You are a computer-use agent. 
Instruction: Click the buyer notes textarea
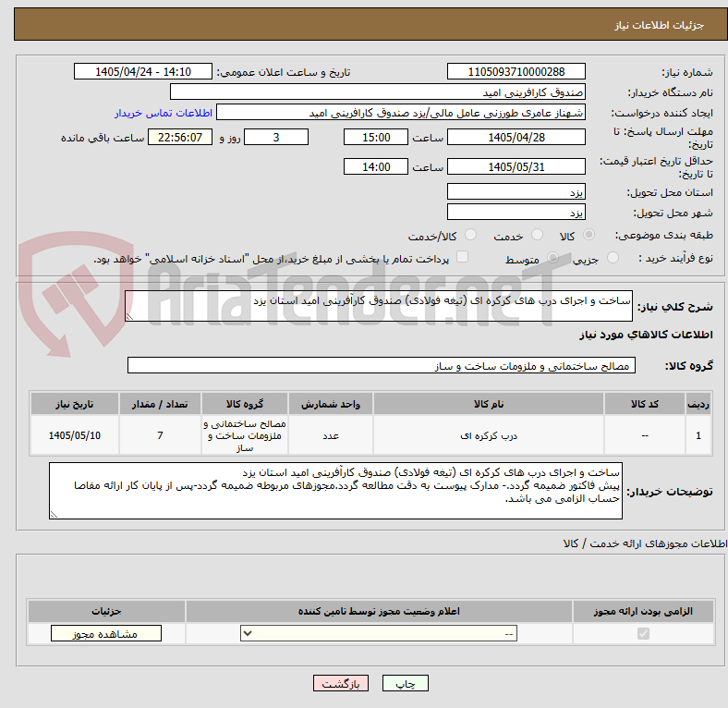pos(335,491)
